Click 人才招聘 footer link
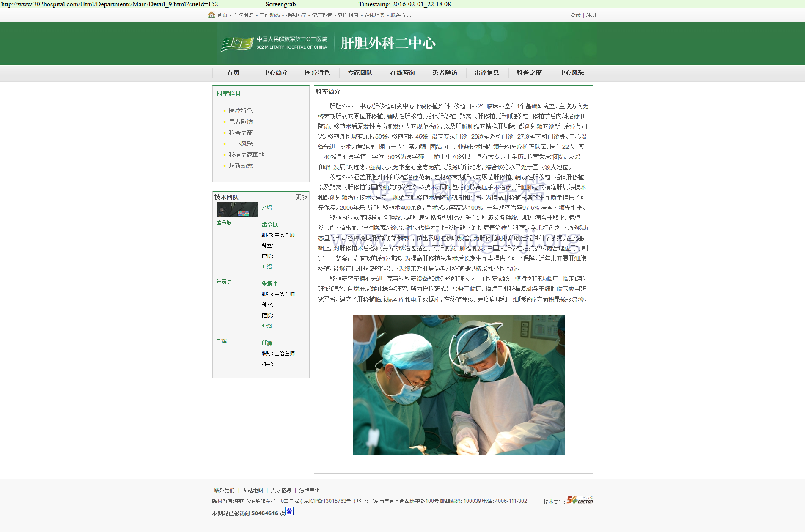This screenshot has width=805, height=532. click(x=281, y=491)
